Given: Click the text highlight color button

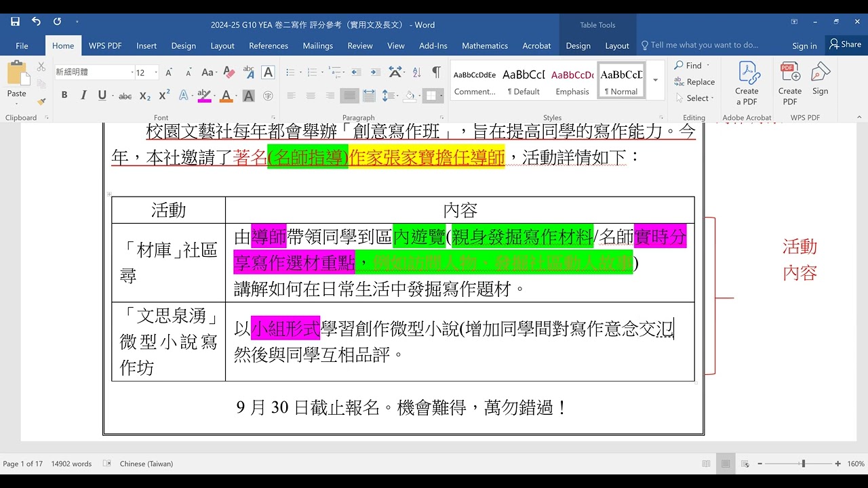Looking at the screenshot, I should coord(203,96).
